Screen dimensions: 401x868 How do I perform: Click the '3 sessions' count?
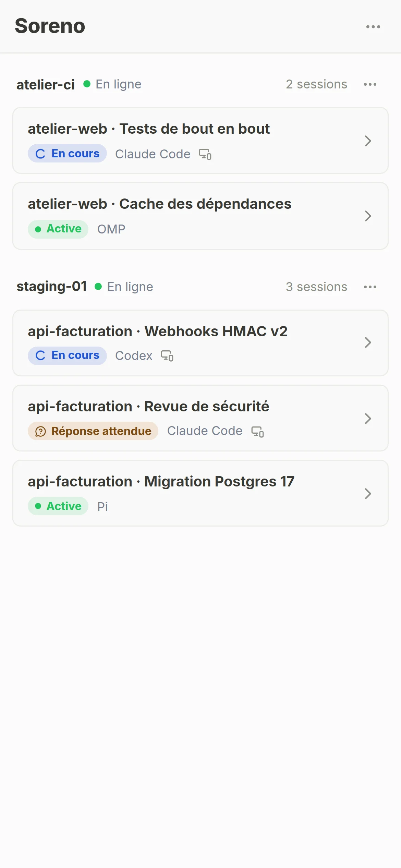[316, 287]
